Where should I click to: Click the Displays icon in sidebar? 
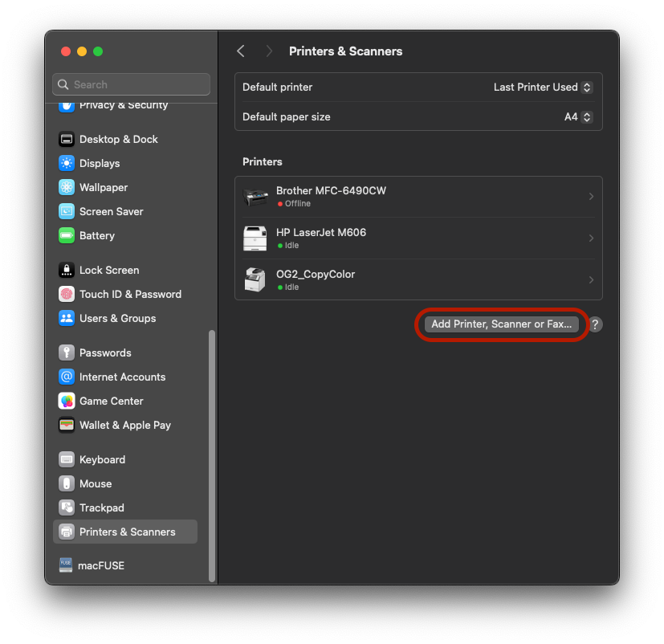point(67,163)
